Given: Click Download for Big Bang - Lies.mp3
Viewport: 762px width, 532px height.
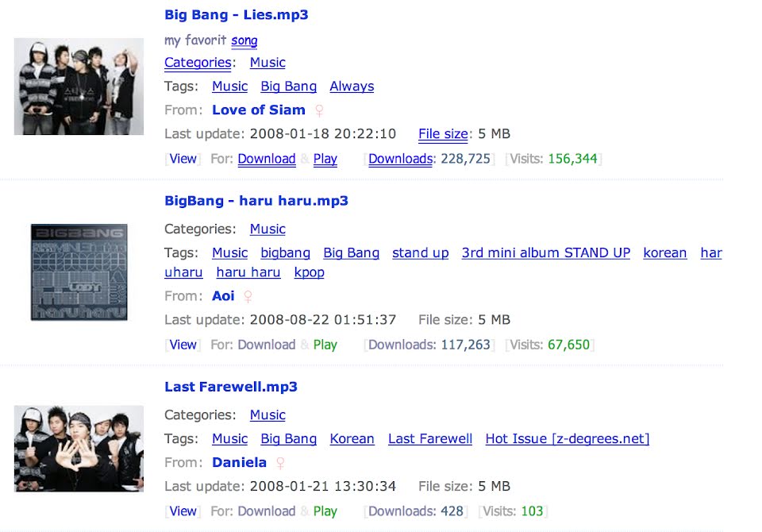Looking at the screenshot, I should tap(267, 159).
